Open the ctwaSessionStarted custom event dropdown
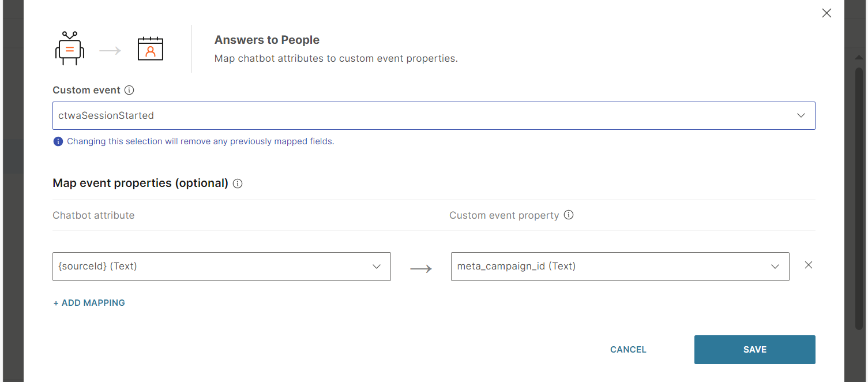The width and height of the screenshot is (868, 382). [x=434, y=115]
